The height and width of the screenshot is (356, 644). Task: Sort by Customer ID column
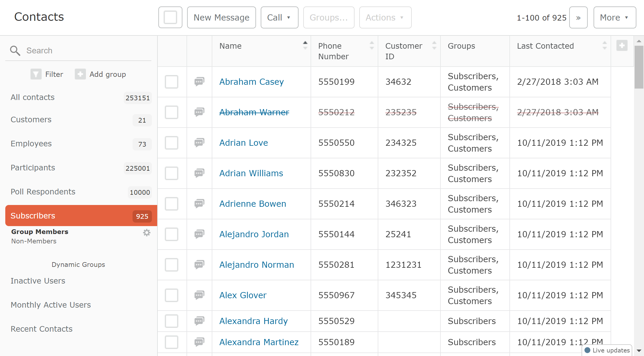coord(434,45)
